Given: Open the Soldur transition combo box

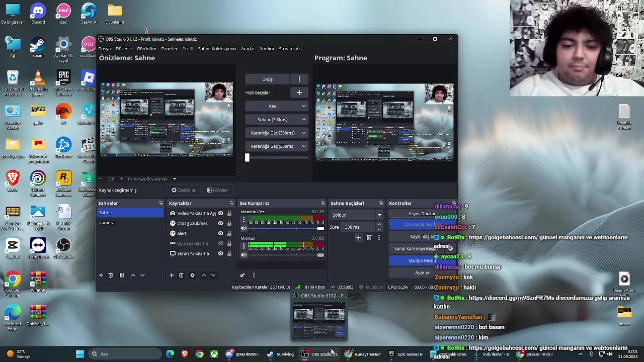Looking at the screenshot, I should pyautogui.click(x=356, y=215).
